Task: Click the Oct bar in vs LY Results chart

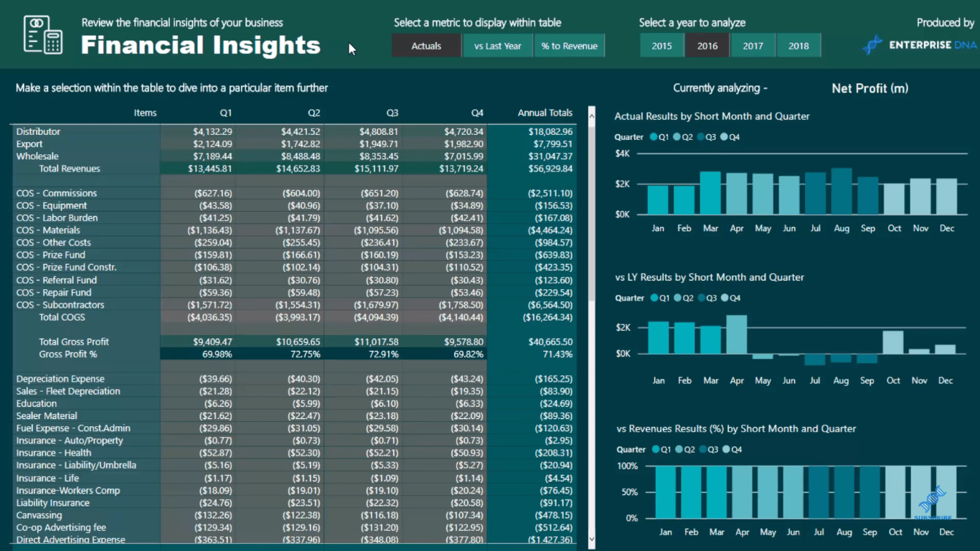Action: click(x=893, y=342)
